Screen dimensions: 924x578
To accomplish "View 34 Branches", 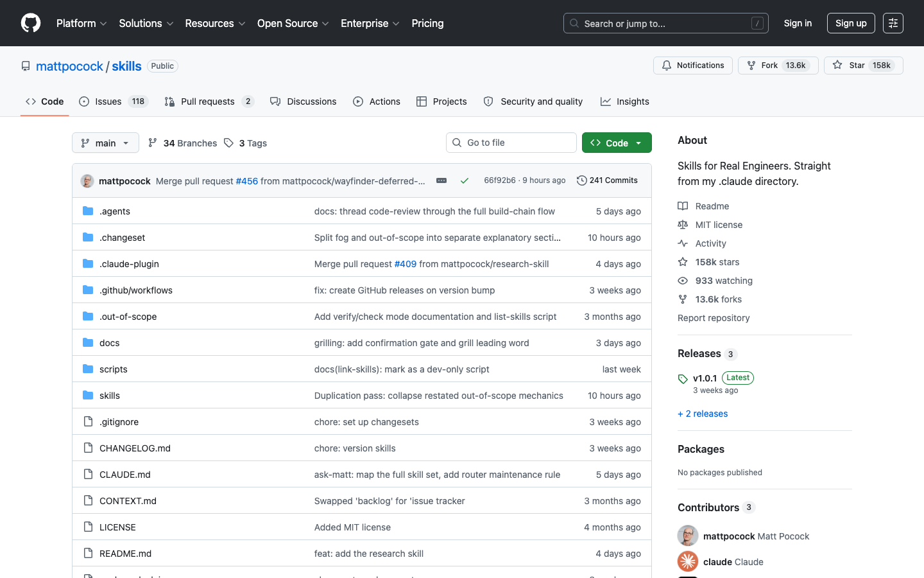I will click(x=183, y=143).
